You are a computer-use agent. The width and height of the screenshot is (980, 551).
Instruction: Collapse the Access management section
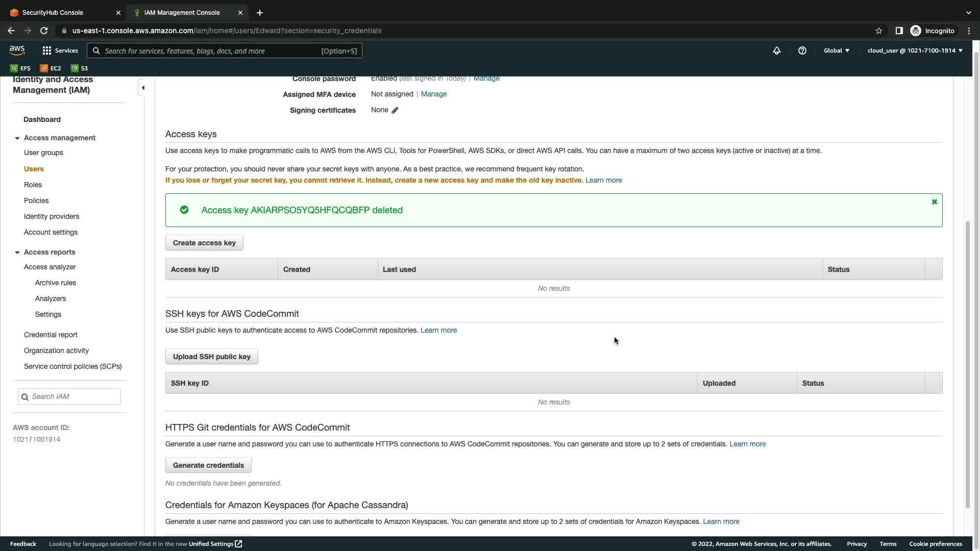[x=17, y=138]
